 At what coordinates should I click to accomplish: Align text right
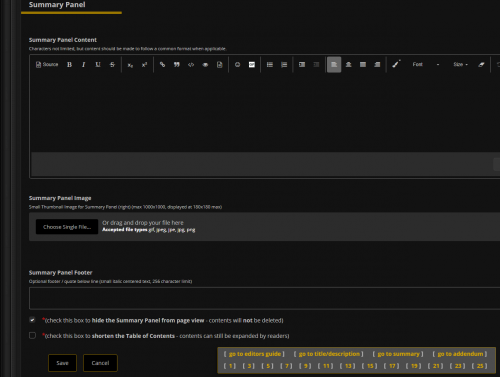click(377, 65)
